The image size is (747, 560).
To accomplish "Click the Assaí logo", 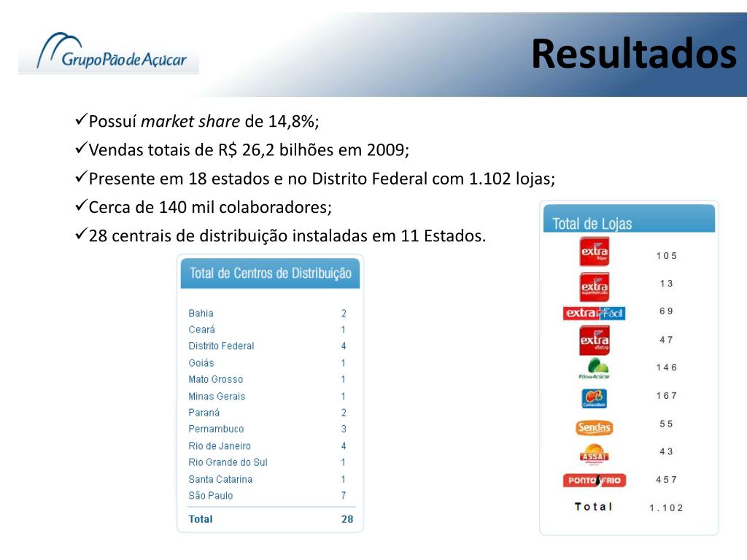I will point(594,454).
